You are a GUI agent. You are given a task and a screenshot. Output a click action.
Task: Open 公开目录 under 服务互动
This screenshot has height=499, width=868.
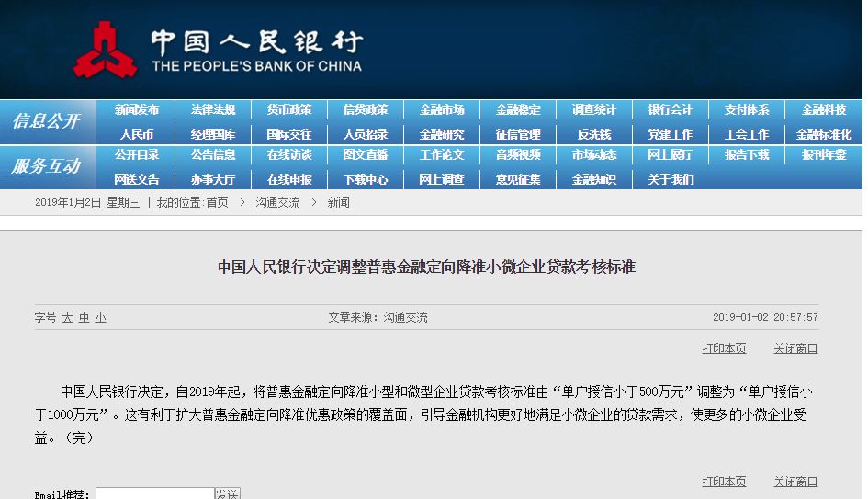coord(137,155)
